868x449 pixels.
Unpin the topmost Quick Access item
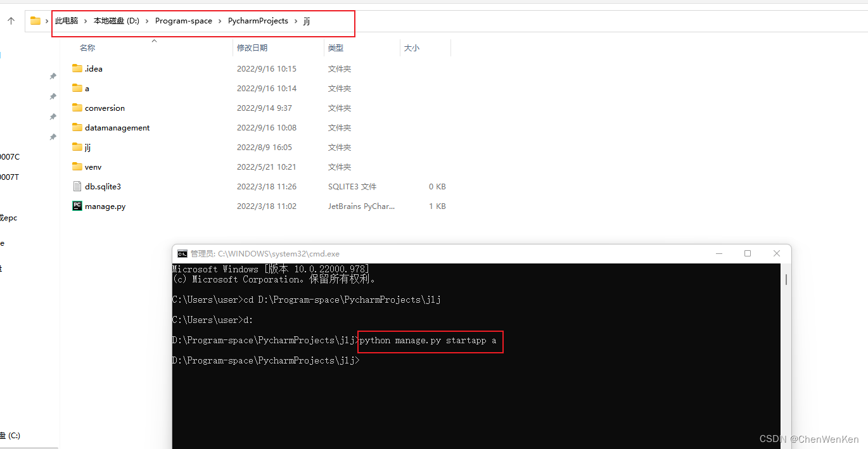tap(53, 76)
